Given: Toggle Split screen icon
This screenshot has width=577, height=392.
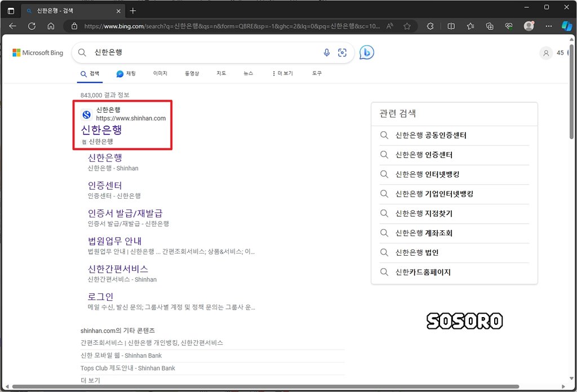Looking at the screenshot, I should tap(451, 26).
